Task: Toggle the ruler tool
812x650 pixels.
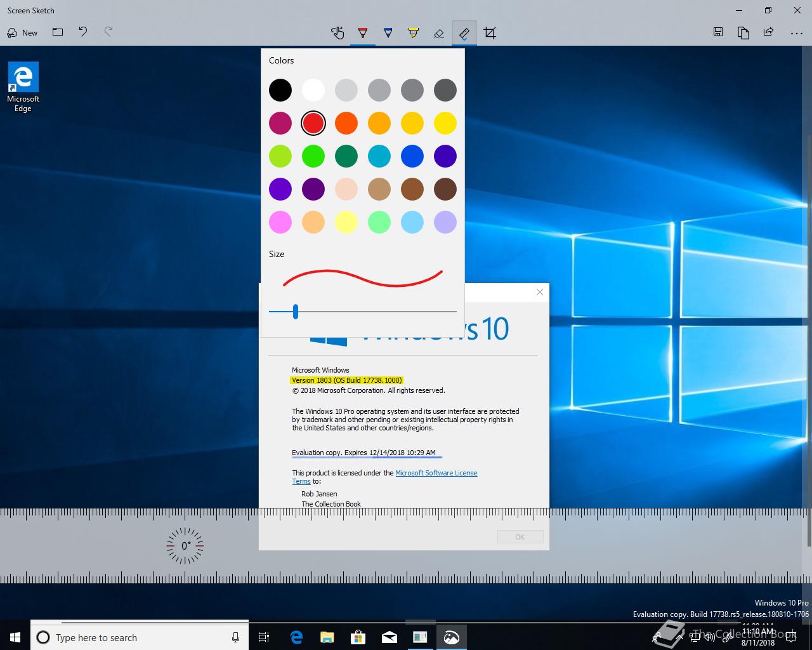Action: pyautogui.click(x=464, y=32)
